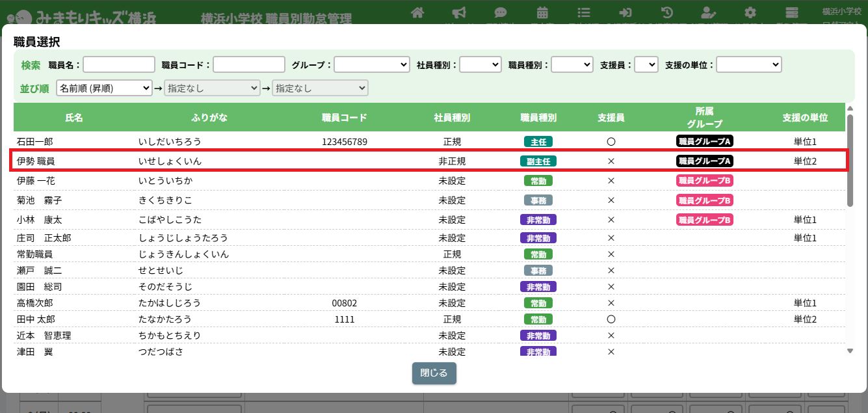
Task: Click the staff list scrollbar down arrow
Action: (850, 351)
